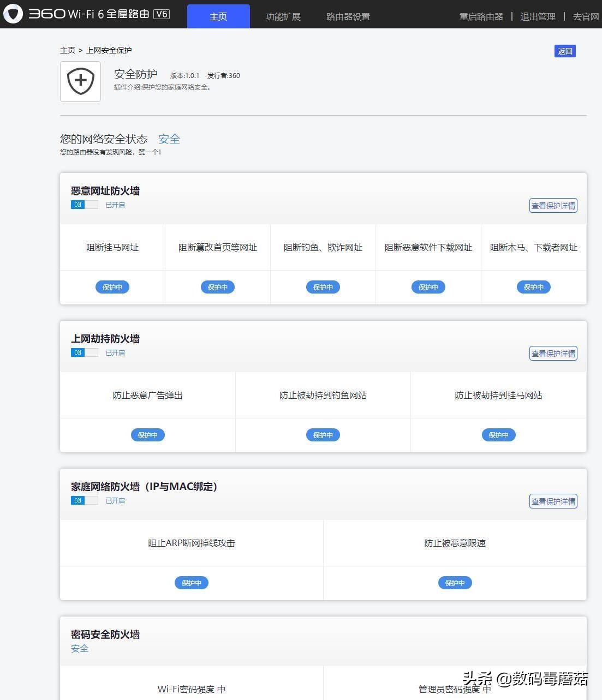This screenshot has height=700, width=602.
Task: Click the 安全防护 shield plugin icon
Action: coord(80,81)
